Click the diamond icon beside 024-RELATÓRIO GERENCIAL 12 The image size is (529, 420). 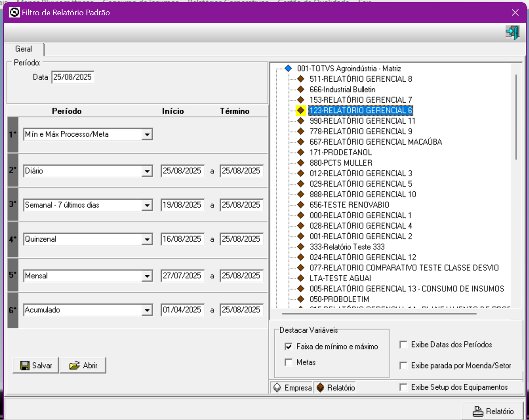[x=301, y=257]
